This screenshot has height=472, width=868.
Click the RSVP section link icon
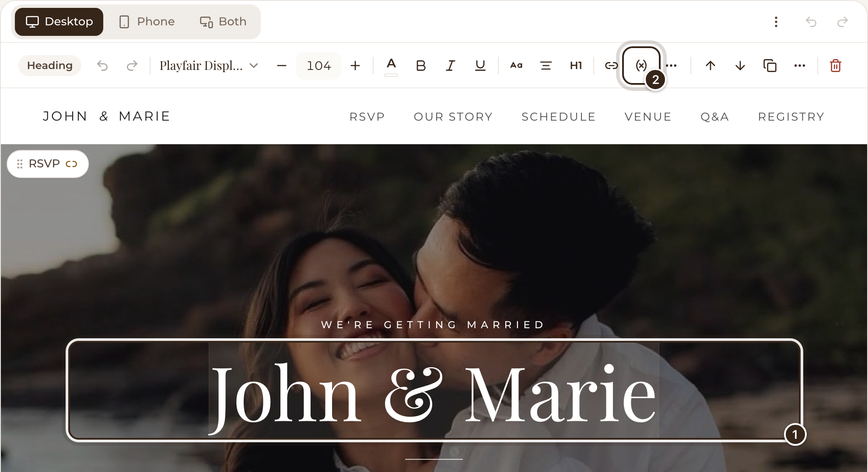pyautogui.click(x=71, y=164)
